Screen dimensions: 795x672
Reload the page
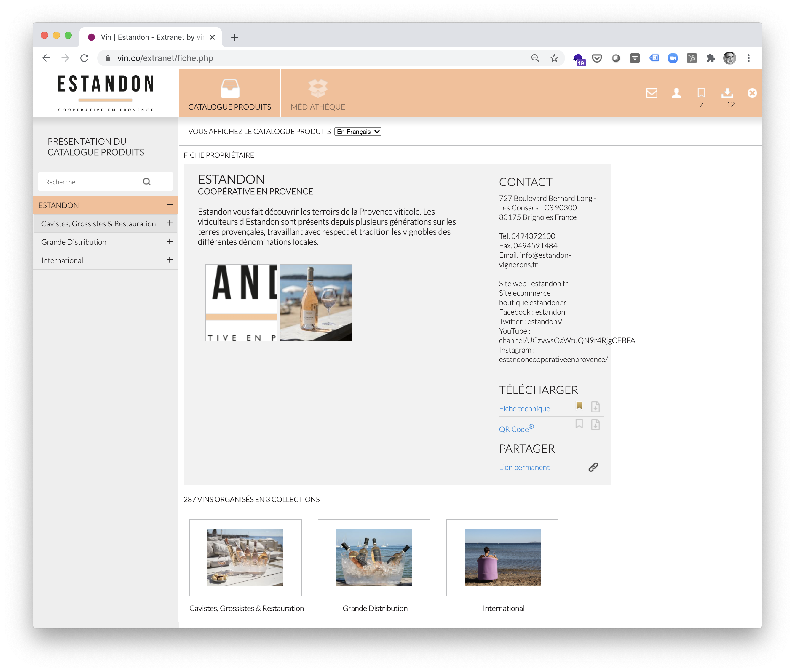click(84, 58)
